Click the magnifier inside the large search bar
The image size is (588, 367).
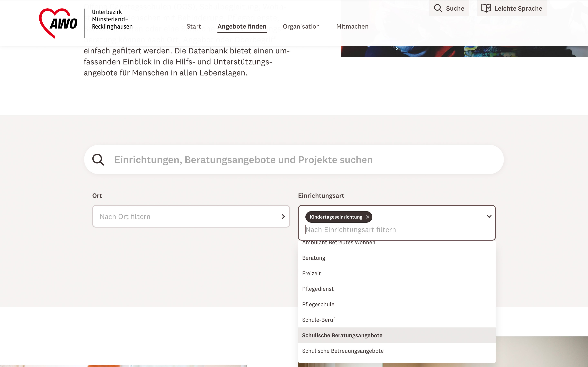[x=98, y=159]
